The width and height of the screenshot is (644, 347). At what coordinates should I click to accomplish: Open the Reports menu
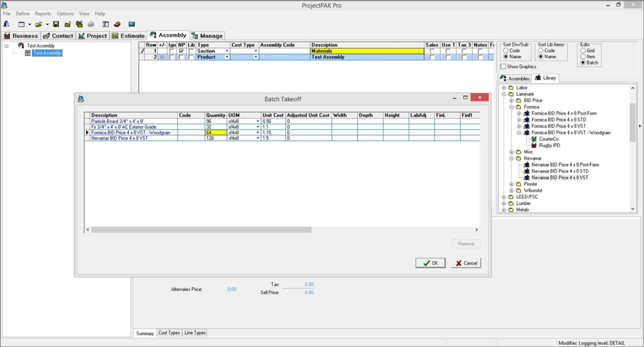43,13
